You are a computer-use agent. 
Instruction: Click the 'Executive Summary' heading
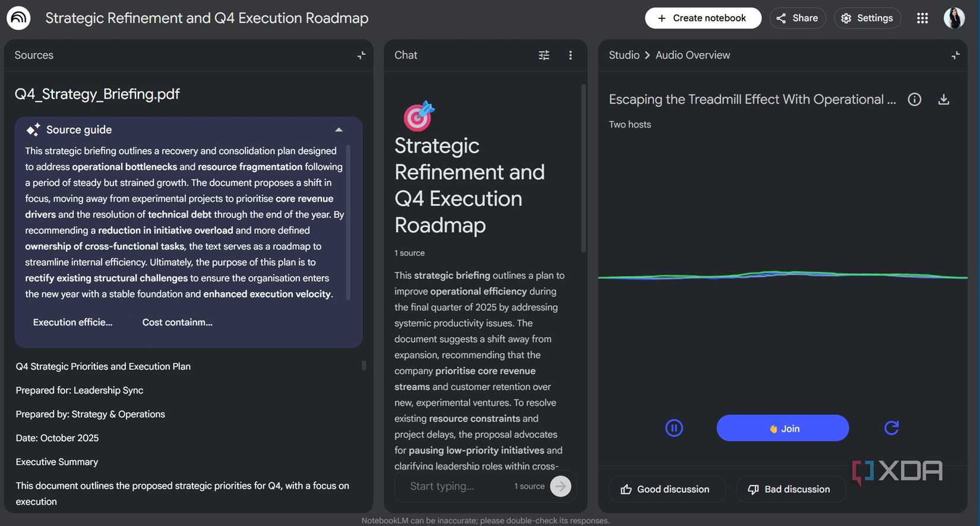[57, 461]
